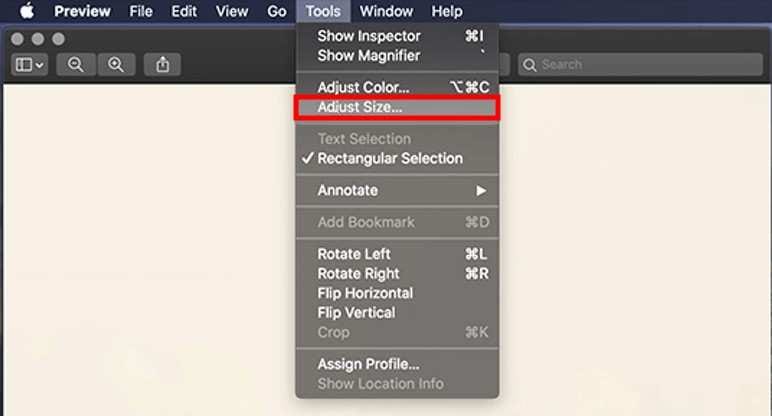Select Show Inspector menu item
The image size is (772, 416).
pyautogui.click(x=369, y=36)
